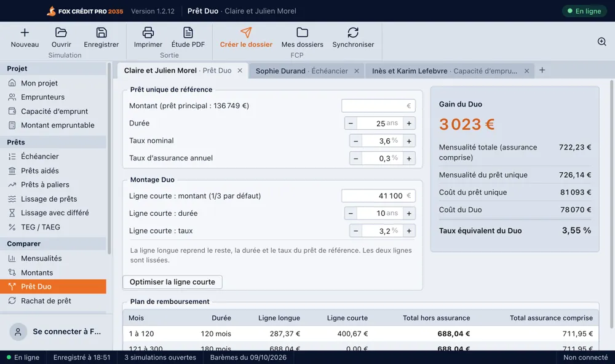615x364 pixels.
Task: Click Barèmes du 09/10/2026 status
Action: coord(248,357)
